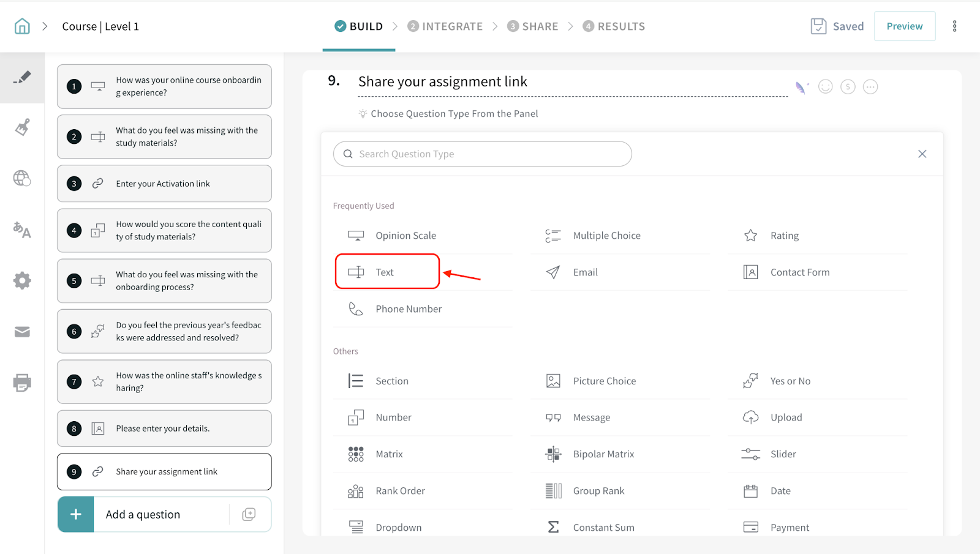Click the printer icon in sidebar
980x554 pixels.
click(22, 383)
